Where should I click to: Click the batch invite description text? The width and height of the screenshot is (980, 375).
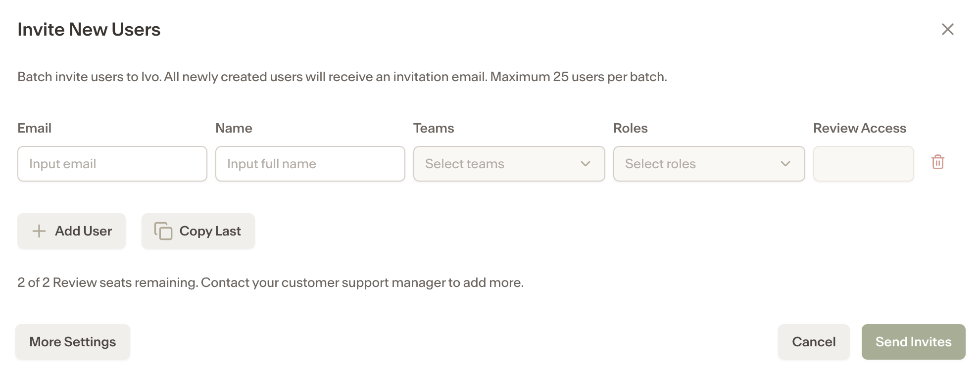[x=342, y=77]
